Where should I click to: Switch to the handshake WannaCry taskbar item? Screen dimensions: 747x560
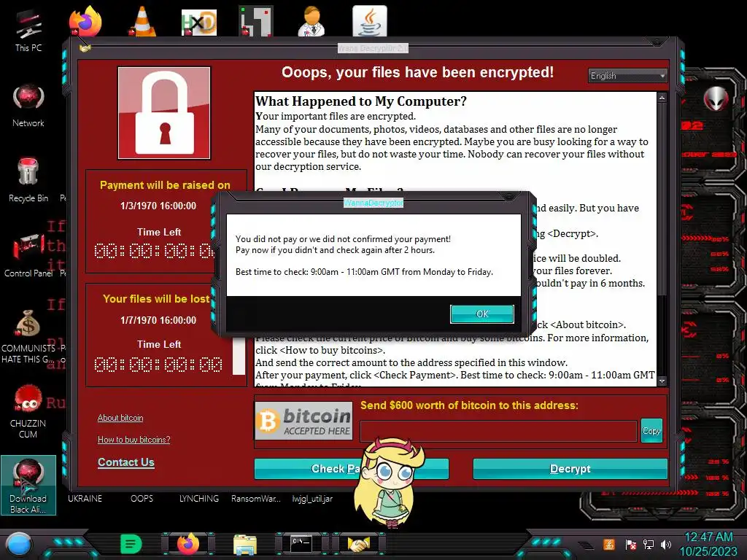[x=358, y=544]
